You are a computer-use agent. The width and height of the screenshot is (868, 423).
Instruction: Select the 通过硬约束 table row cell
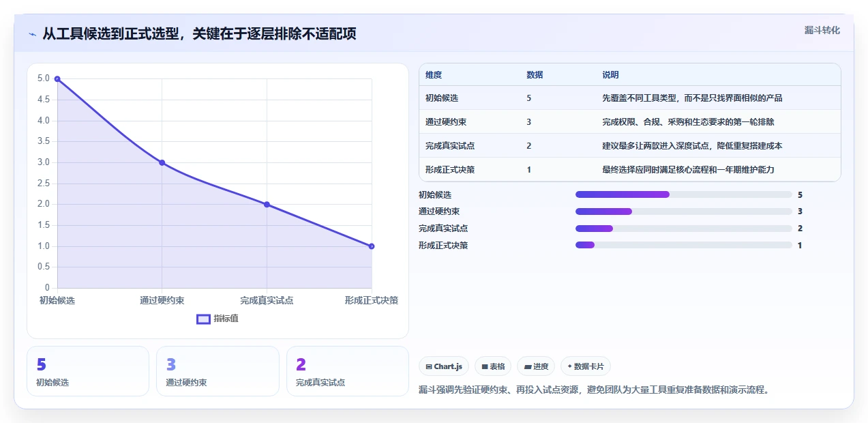coord(446,122)
